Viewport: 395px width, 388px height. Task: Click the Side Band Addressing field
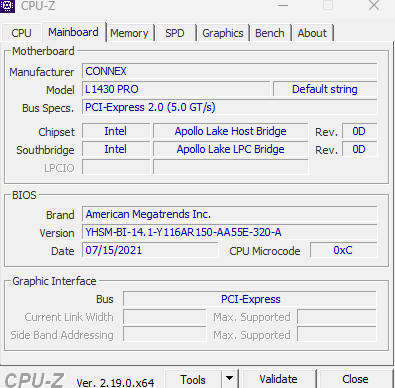(x=165, y=334)
